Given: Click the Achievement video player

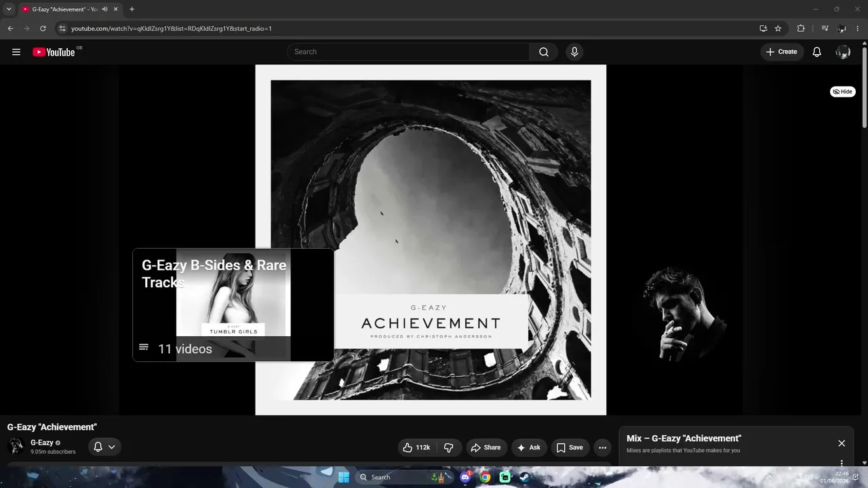Looking at the screenshot, I should (x=431, y=240).
